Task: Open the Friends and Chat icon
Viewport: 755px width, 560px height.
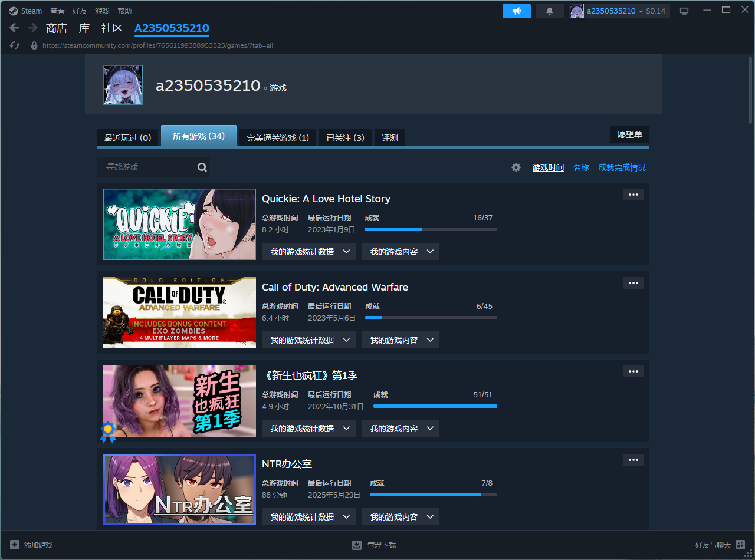Action: tap(740, 545)
